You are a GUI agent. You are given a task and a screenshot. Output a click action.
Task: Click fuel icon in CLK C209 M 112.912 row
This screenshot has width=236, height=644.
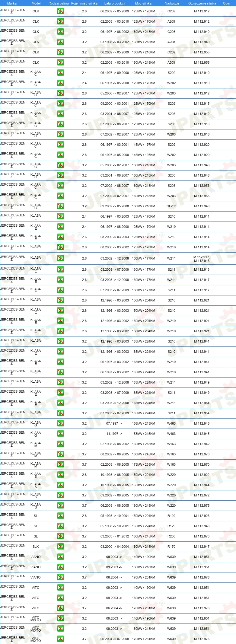tap(60, 11)
